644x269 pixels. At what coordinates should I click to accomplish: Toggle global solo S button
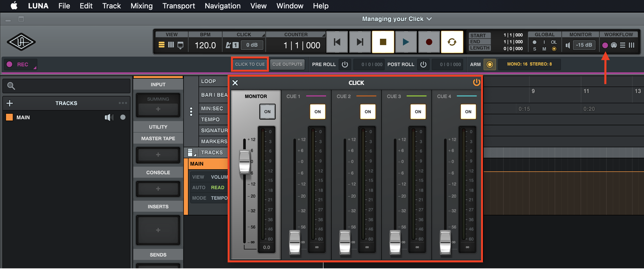534,49
